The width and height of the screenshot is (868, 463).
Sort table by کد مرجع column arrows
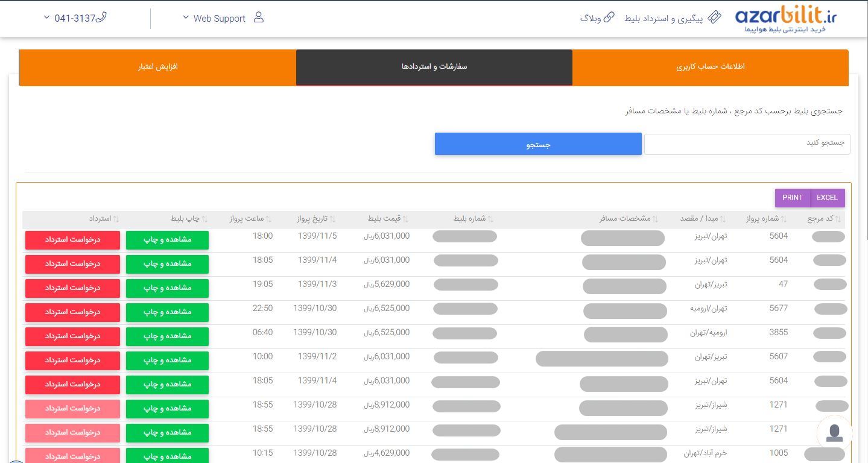tap(838, 219)
